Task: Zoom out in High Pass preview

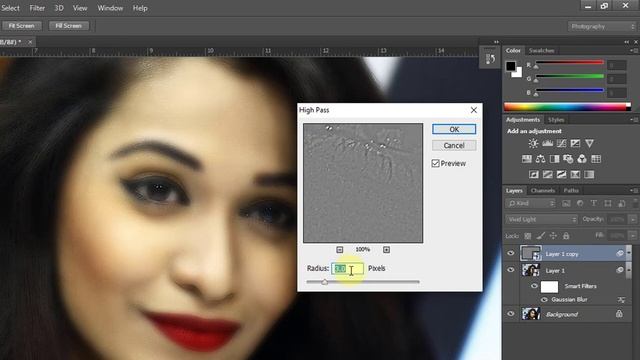Action: 340,249
